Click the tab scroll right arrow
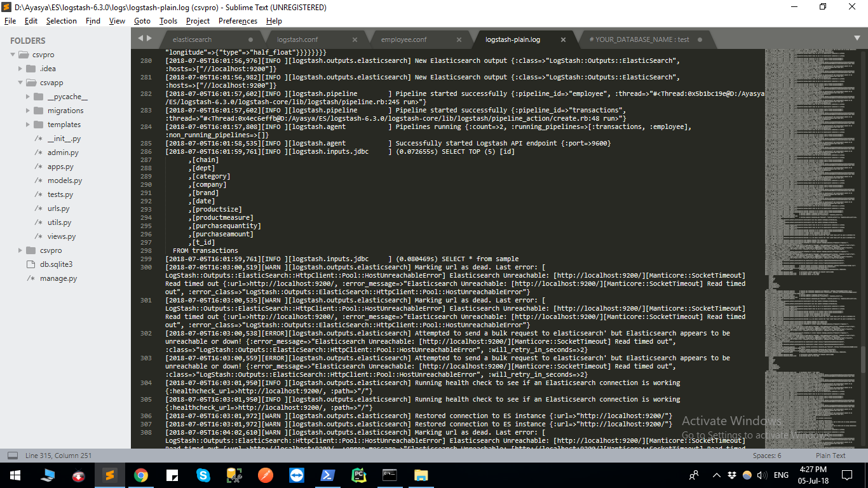Screen dimensions: 868x488 (149, 38)
